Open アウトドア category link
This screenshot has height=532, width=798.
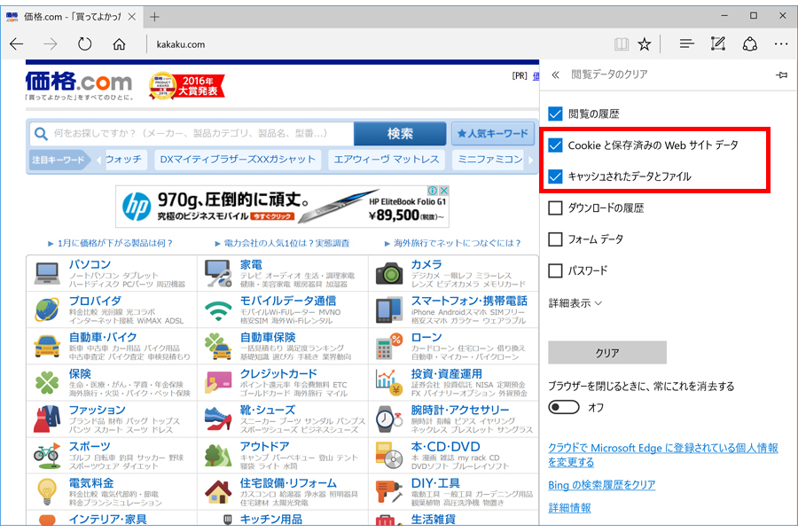tap(264, 447)
